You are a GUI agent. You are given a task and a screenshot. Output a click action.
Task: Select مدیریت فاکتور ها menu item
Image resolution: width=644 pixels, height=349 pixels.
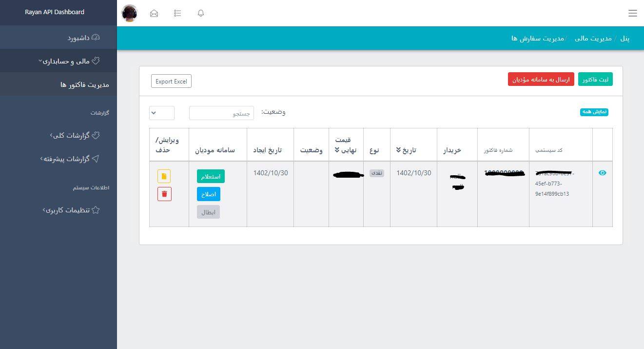tap(84, 84)
